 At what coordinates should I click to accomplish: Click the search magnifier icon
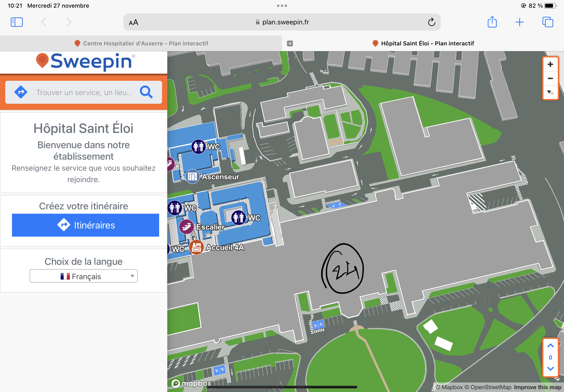coord(146,92)
